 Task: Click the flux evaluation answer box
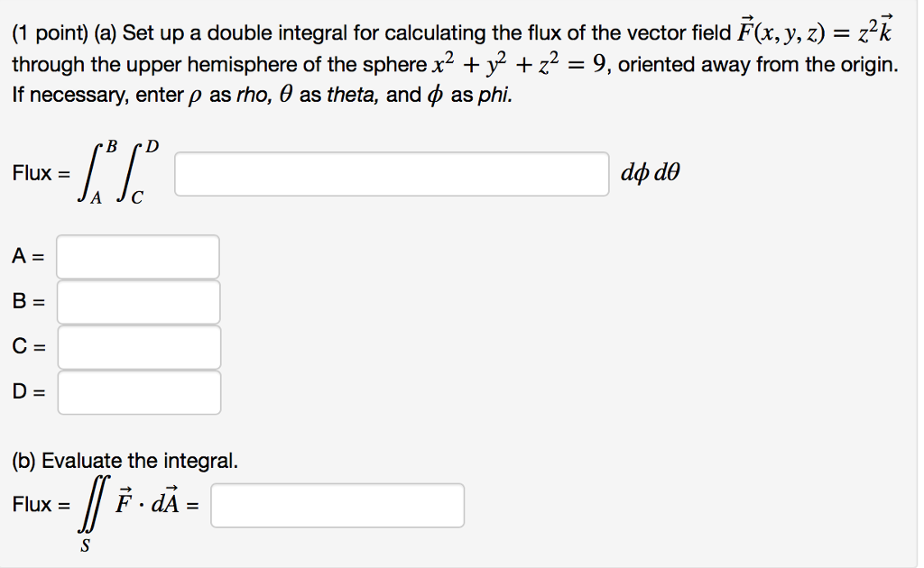click(337, 505)
